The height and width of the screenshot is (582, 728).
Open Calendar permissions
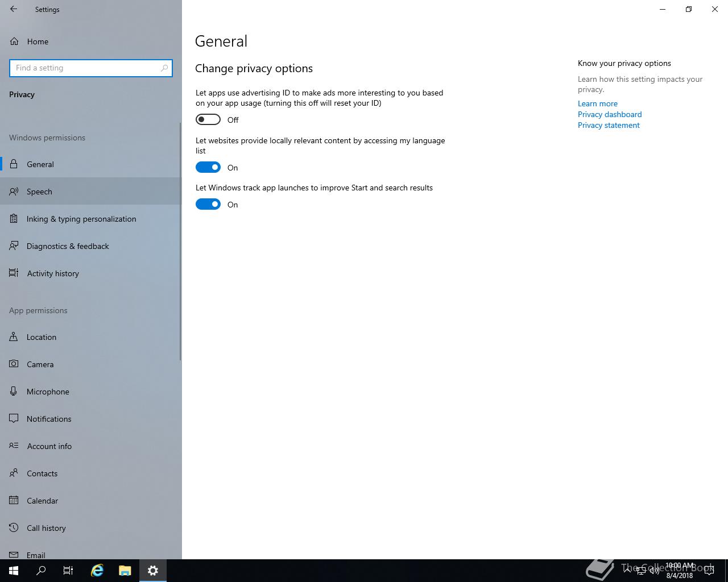[x=91, y=501]
